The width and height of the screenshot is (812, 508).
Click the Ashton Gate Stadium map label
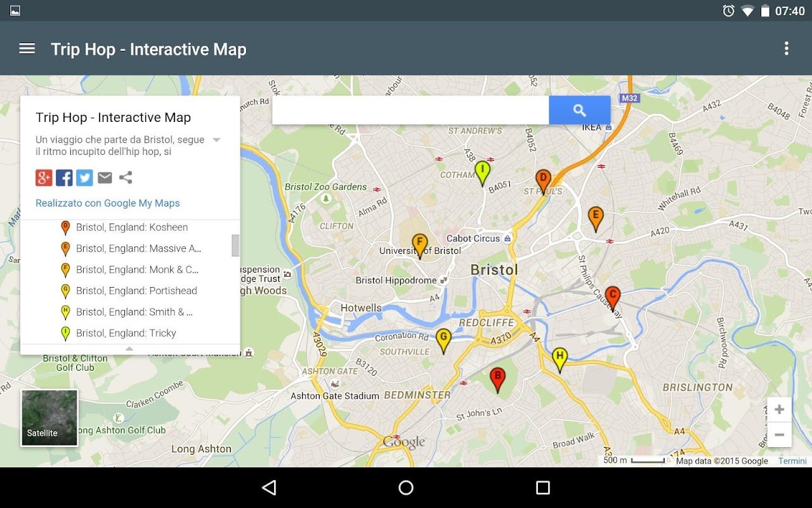tap(335, 396)
